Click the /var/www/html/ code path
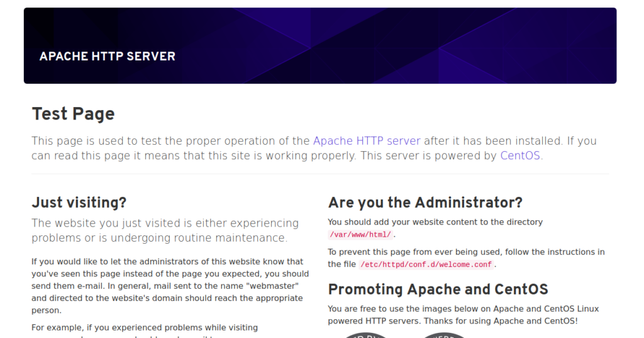 tap(360, 235)
